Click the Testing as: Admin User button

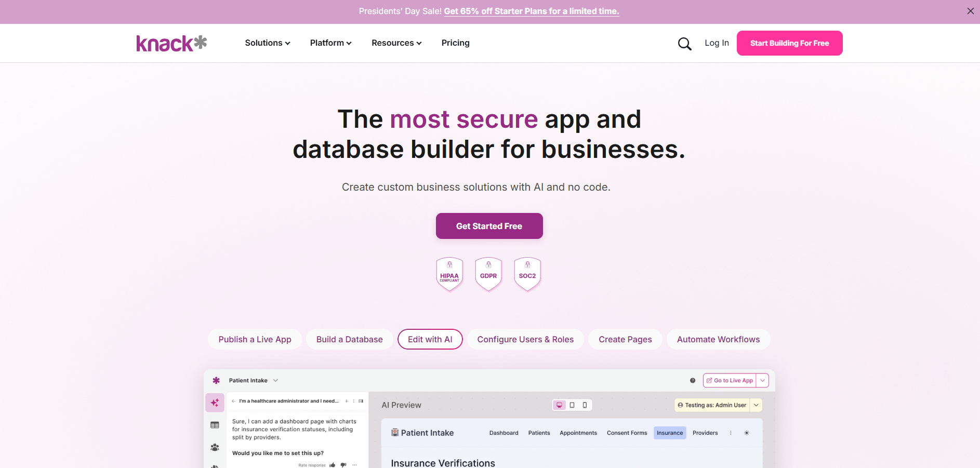coord(712,405)
